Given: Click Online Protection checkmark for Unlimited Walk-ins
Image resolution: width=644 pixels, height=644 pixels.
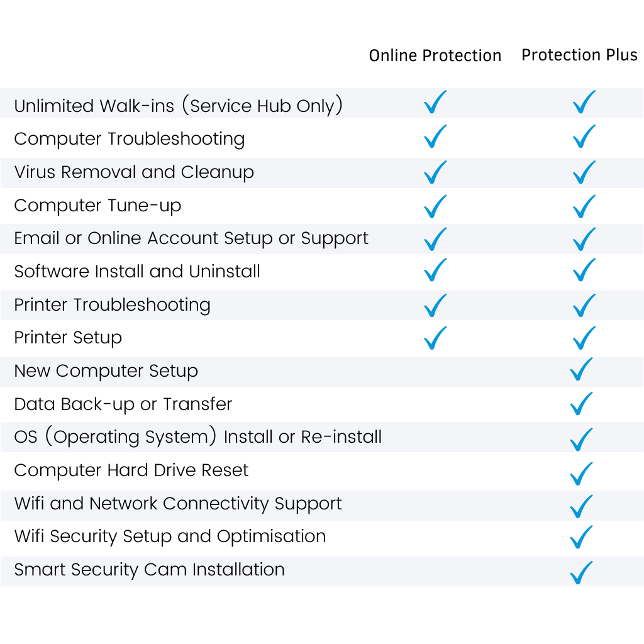Looking at the screenshot, I should (x=435, y=102).
